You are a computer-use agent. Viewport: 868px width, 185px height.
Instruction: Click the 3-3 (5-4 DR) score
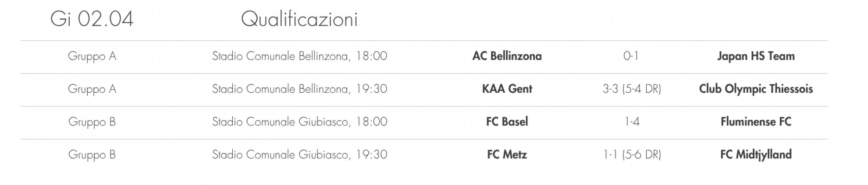pos(632,89)
